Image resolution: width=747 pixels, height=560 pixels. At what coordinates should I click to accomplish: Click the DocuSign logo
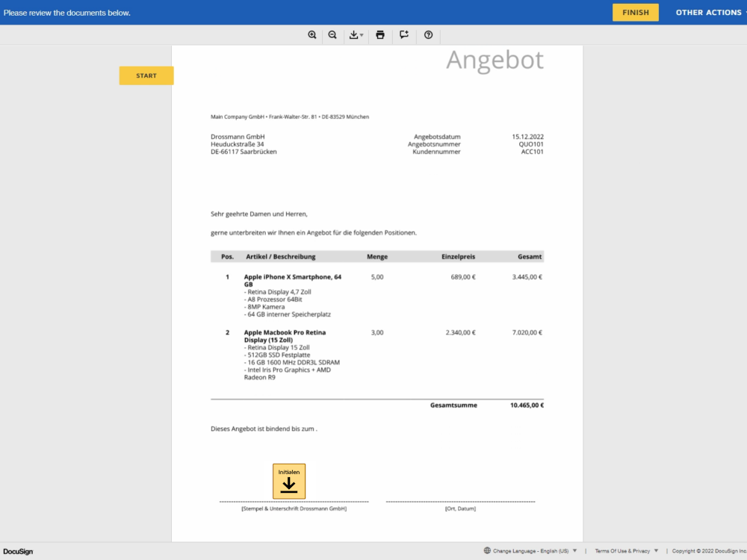(x=18, y=552)
